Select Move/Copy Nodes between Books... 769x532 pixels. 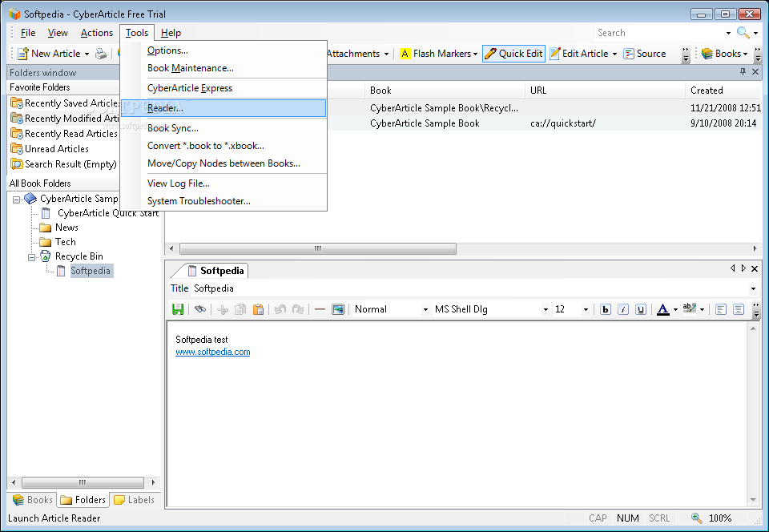pos(223,163)
